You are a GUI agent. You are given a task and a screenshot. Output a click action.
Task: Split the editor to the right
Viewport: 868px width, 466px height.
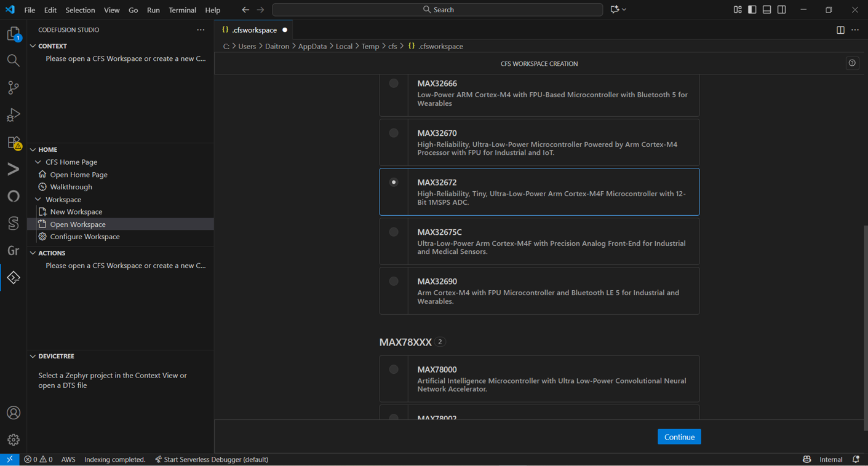click(840, 30)
